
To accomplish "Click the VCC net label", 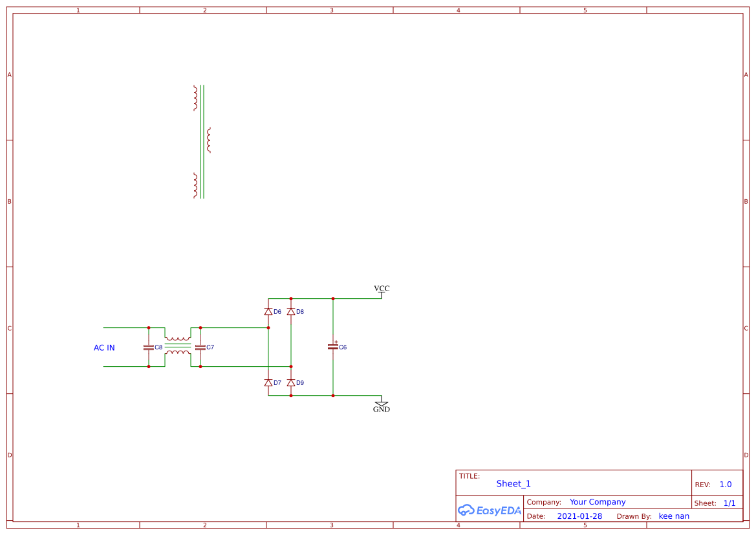I will coord(382,288).
